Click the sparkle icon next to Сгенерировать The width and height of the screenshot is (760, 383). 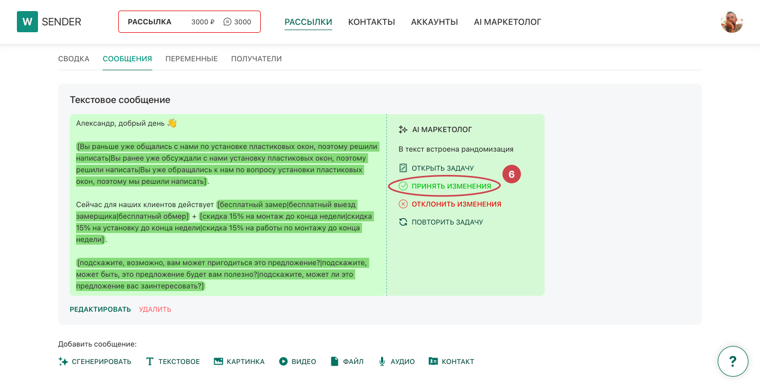point(63,361)
